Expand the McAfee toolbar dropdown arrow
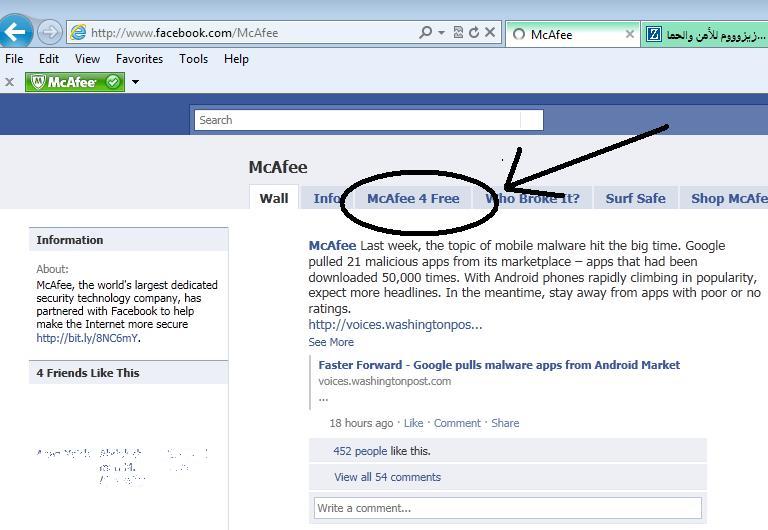768x530 pixels. tap(135, 82)
